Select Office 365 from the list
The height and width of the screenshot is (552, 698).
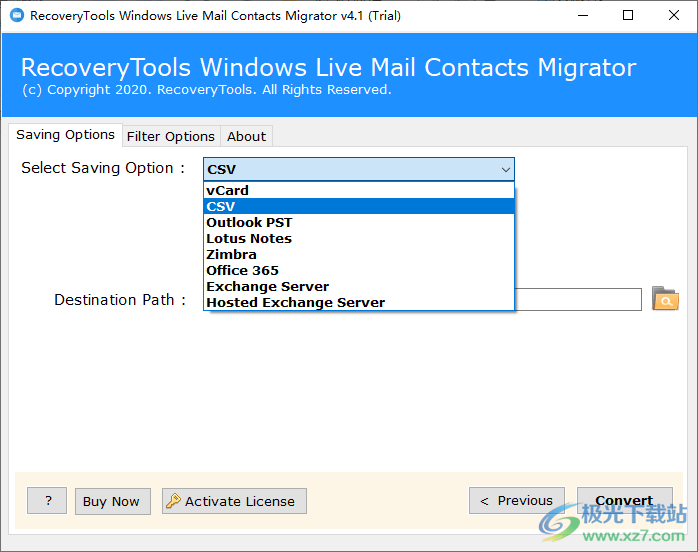(359, 271)
